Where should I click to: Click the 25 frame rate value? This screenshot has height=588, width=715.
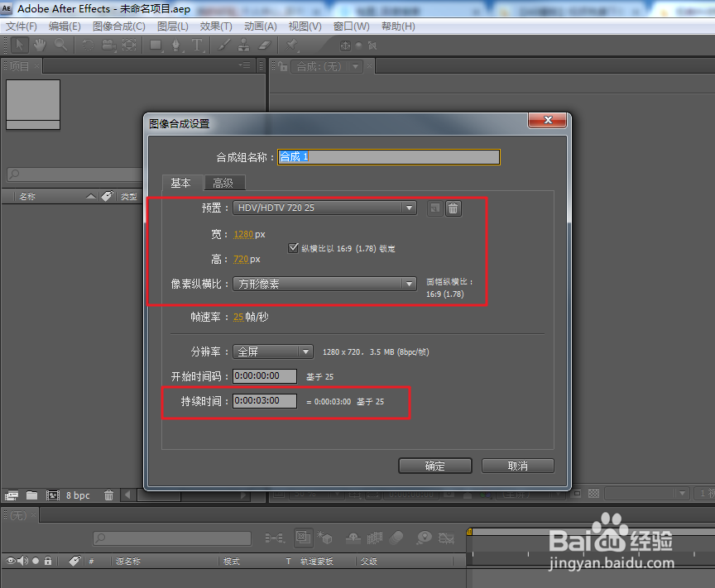[238, 317]
